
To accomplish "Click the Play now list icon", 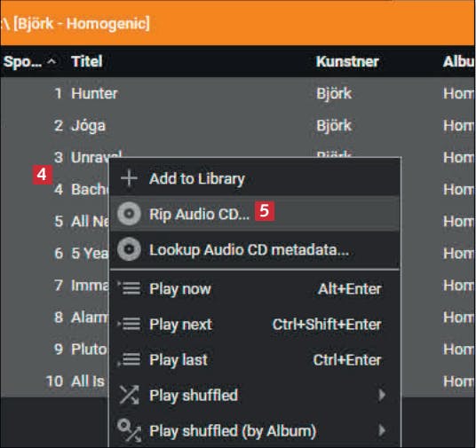I will [129, 288].
